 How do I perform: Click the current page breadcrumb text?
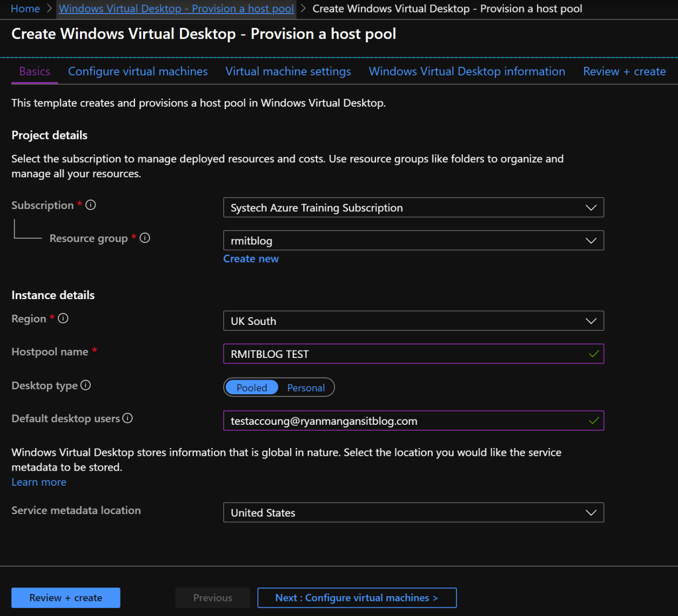point(447,9)
